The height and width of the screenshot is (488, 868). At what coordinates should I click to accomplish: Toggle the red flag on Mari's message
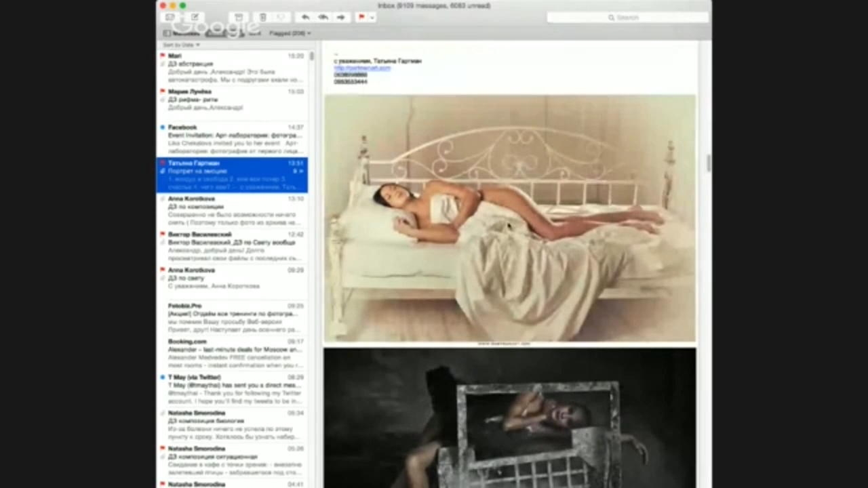pyautogui.click(x=163, y=56)
